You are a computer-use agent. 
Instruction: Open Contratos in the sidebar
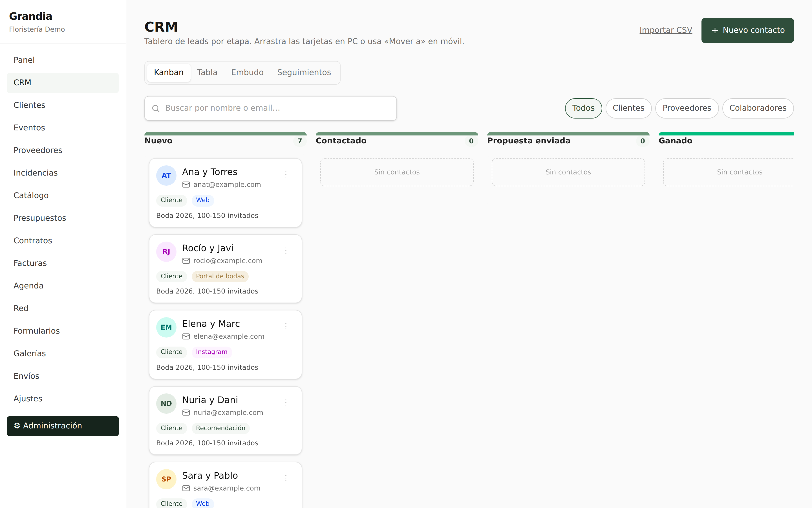point(63,240)
